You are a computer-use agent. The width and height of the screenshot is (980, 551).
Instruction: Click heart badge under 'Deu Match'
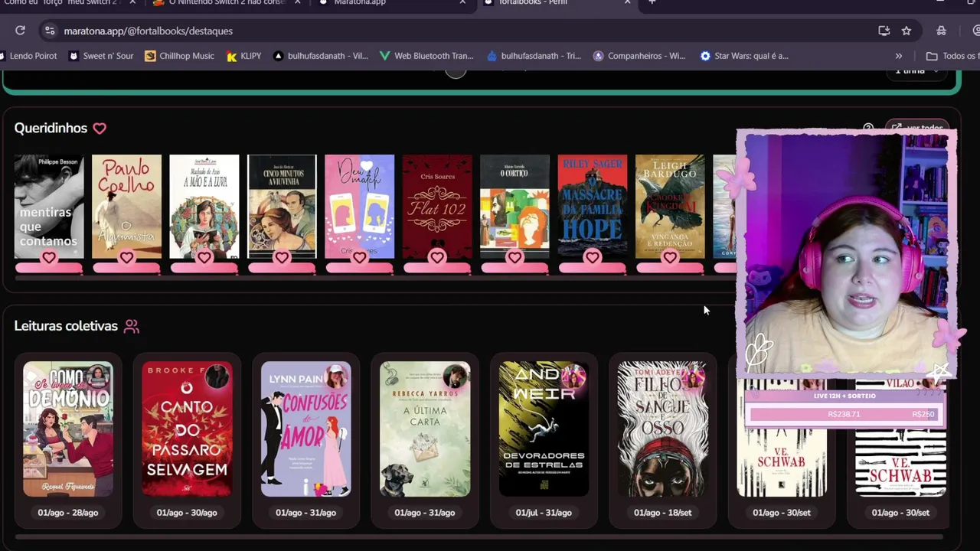click(x=359, y=259)
